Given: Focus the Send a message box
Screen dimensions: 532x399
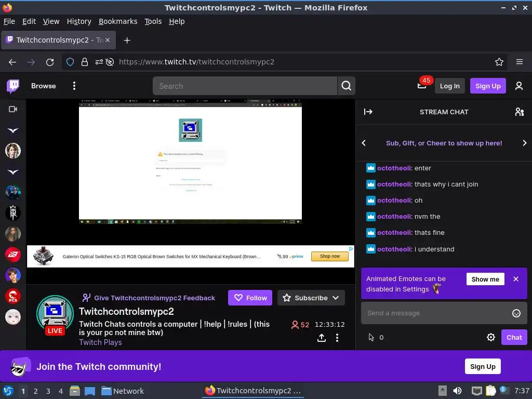Looking at the screenshot, I should pos(444,313).
